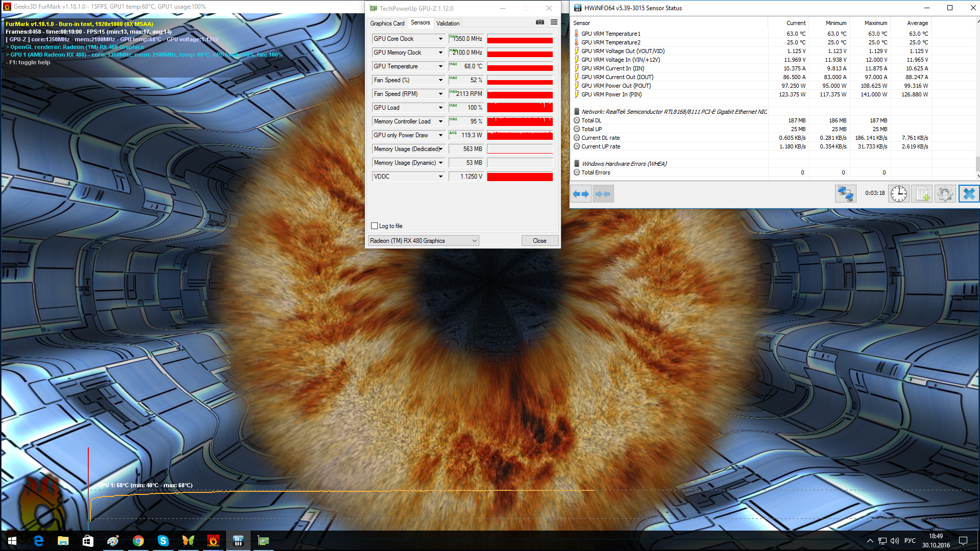Screen dimensions: 980x551
Task: Click HWiNFO collapse columns arrows icon
Action: (603, 194)
